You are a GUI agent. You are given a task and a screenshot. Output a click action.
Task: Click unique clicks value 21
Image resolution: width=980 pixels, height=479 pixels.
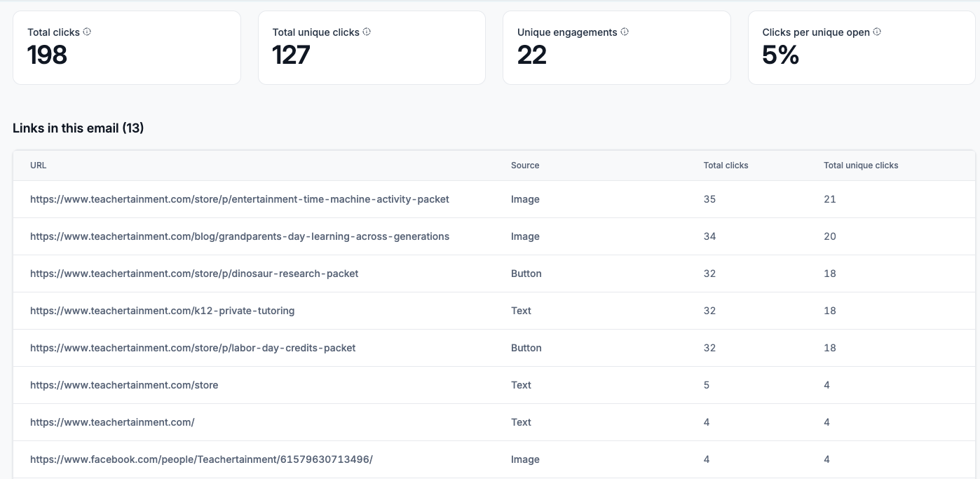coord(830,199)
